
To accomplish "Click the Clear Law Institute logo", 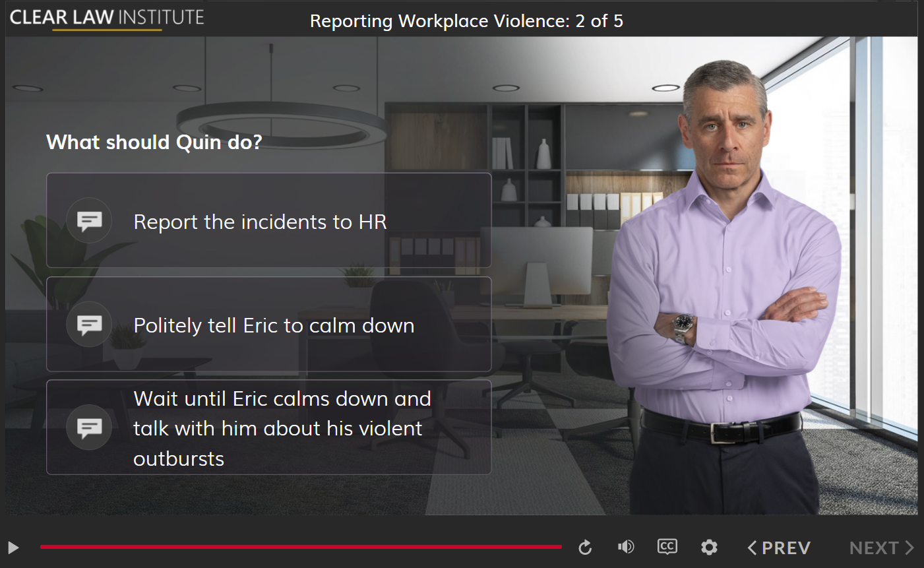I will coord(107,18).
